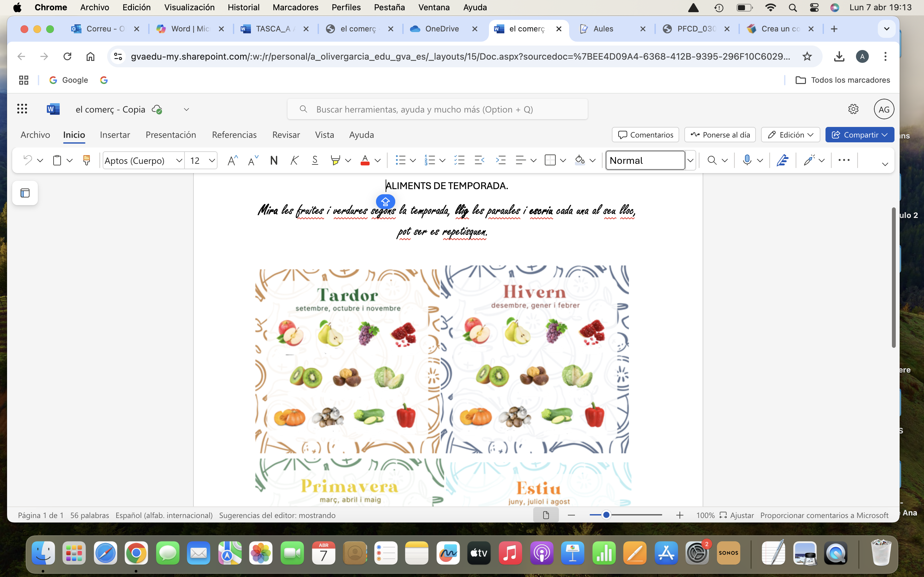This screenshot has height=577, width=924.
Task: Open the navigation pane sidebar icon
Action: [25, 193]
